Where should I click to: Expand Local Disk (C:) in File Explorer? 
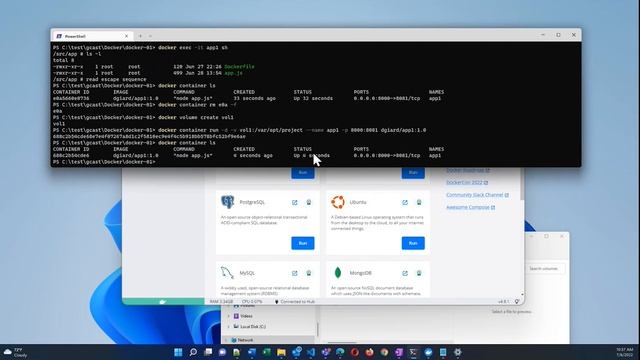(228, 327)
